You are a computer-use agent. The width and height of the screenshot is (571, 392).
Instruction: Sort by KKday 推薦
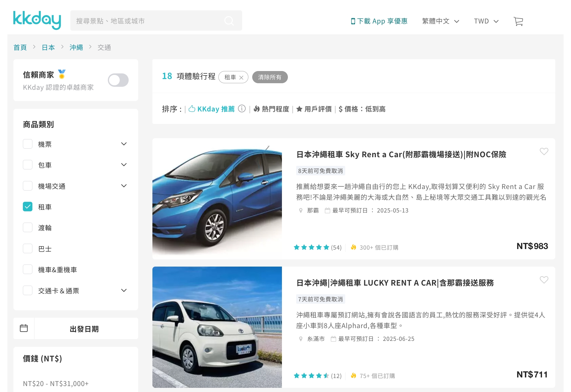point(212,109)
